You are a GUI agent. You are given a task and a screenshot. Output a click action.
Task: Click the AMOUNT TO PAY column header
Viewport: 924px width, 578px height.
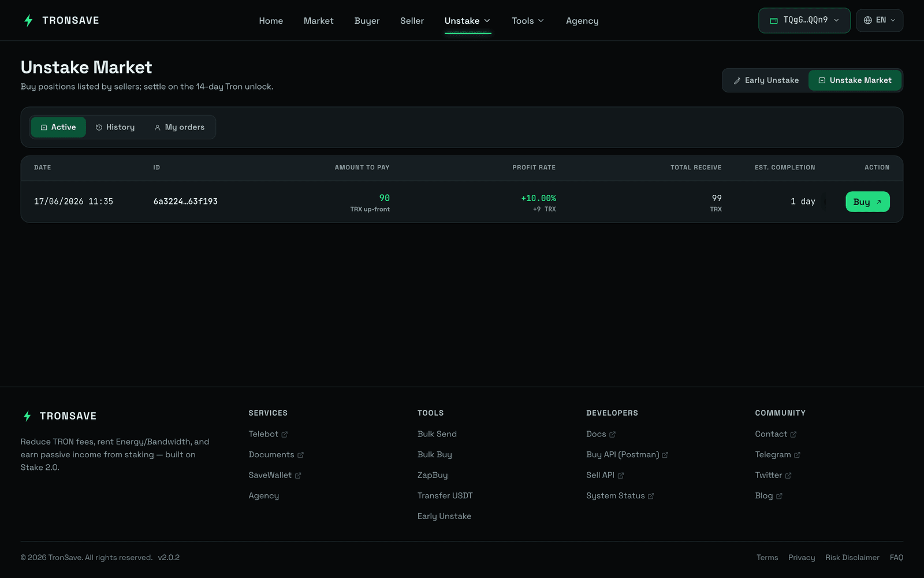click(362, 168)
